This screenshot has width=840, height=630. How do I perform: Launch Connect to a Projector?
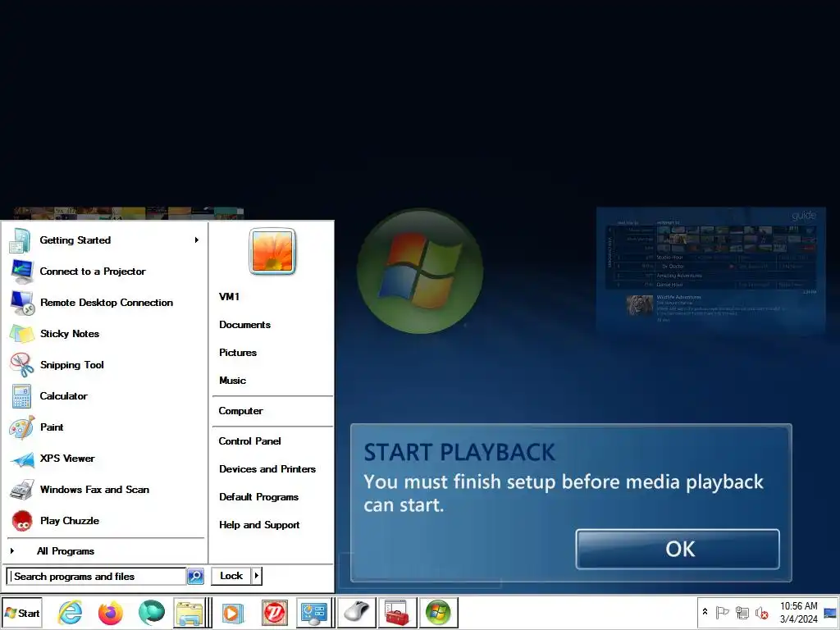click(104, 272)
